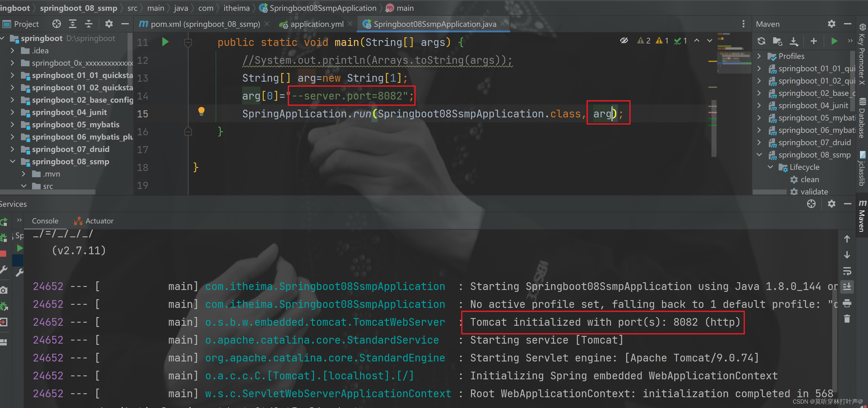Image resolution: width=868 pixels, height=408 pixels.
Task: Jump to next highlighted error arrow
Action: [709, 41]
